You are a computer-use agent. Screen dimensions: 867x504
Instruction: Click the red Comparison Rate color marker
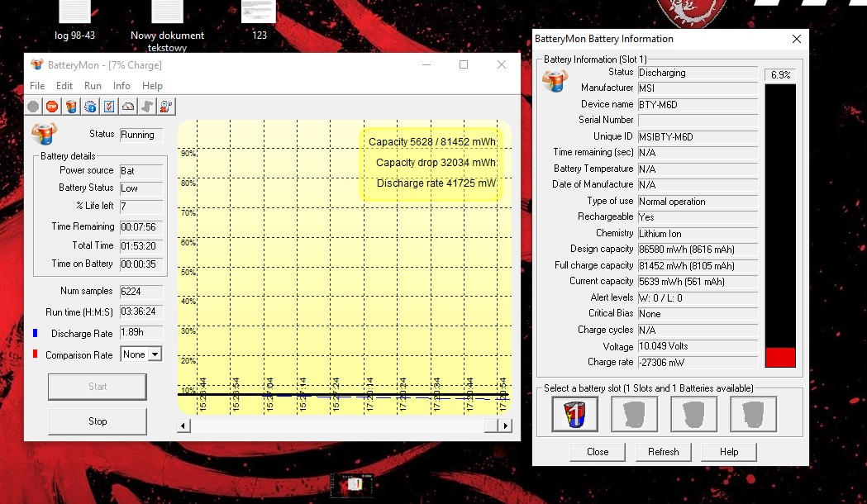pyautogui.click(x=36, y=354)
